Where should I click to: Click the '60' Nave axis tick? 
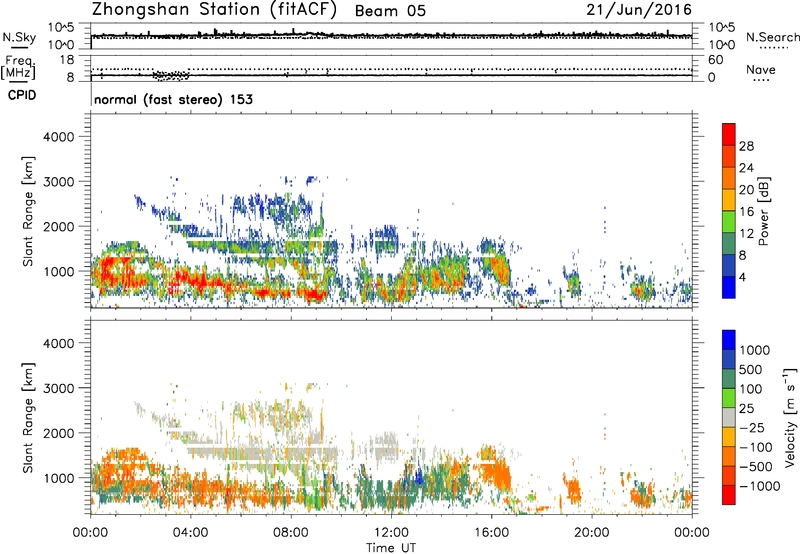(x=715, y=60)
